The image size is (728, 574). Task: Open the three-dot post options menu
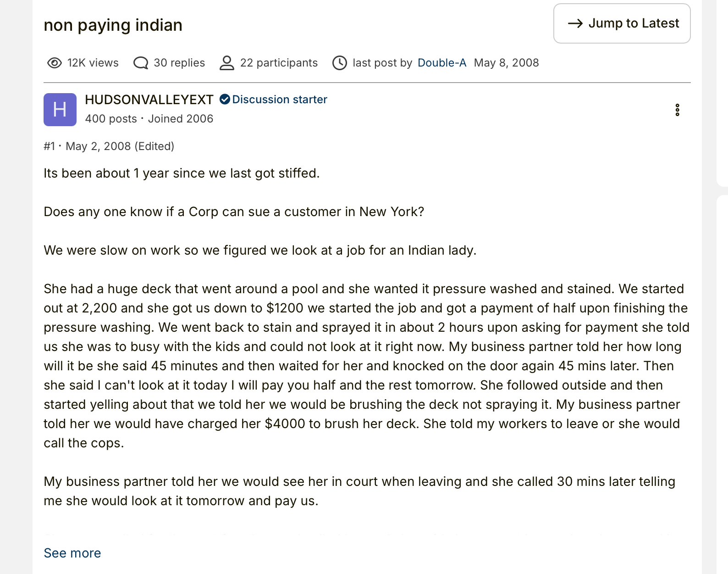[x=677, y=110]
